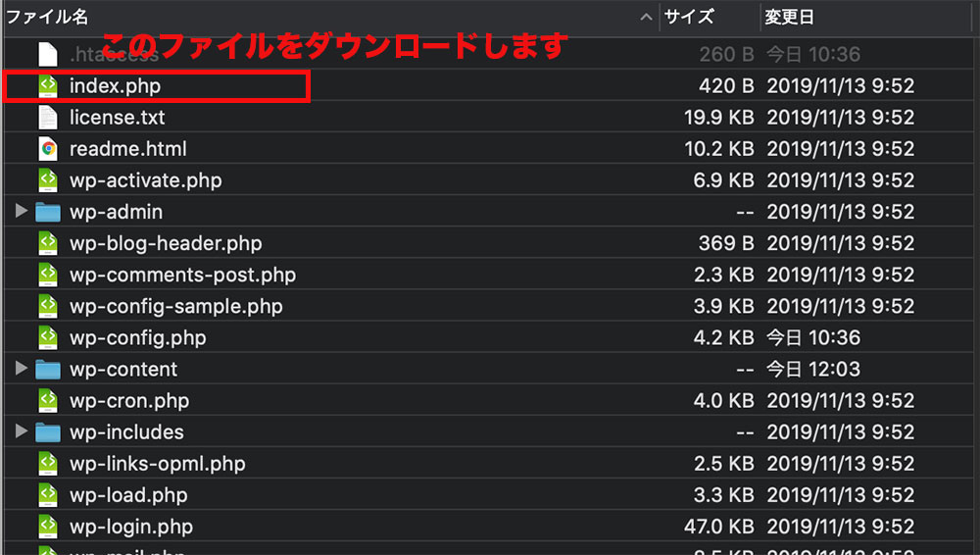Click the 6.9 KB size value

coord(724,180)
